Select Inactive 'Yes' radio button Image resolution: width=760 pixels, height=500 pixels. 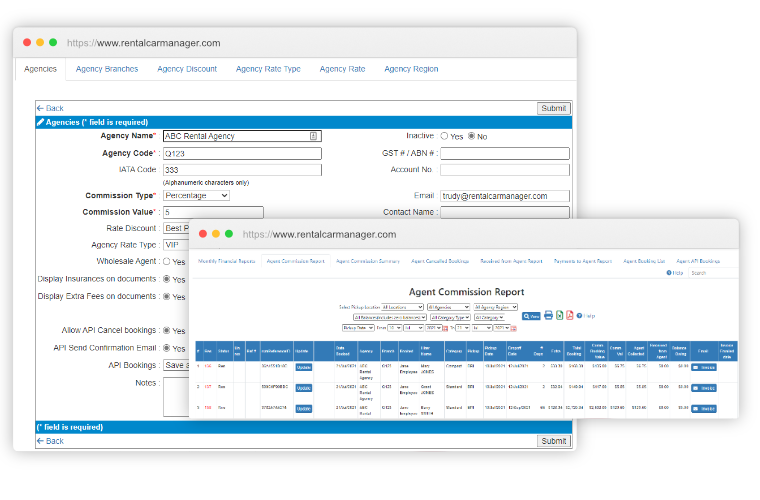pyautogui.click(x=445, y=136)
